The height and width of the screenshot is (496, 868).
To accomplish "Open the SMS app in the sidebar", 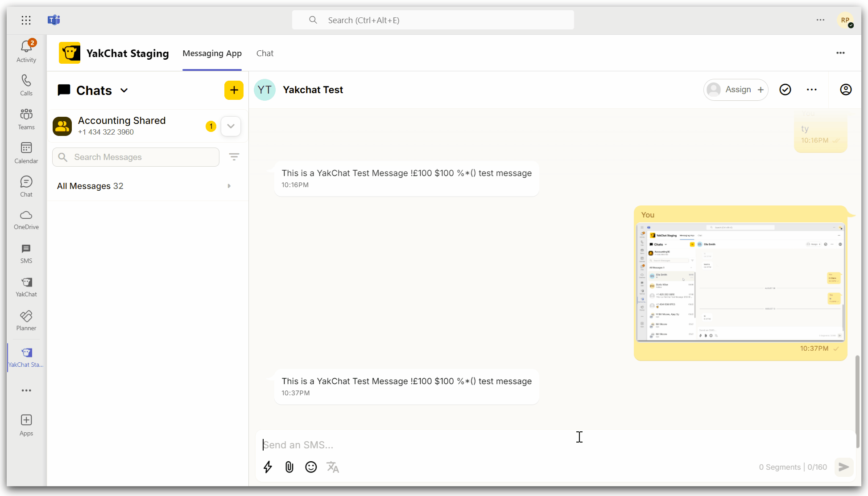I will pyautogui.click(x=26, y=254).
